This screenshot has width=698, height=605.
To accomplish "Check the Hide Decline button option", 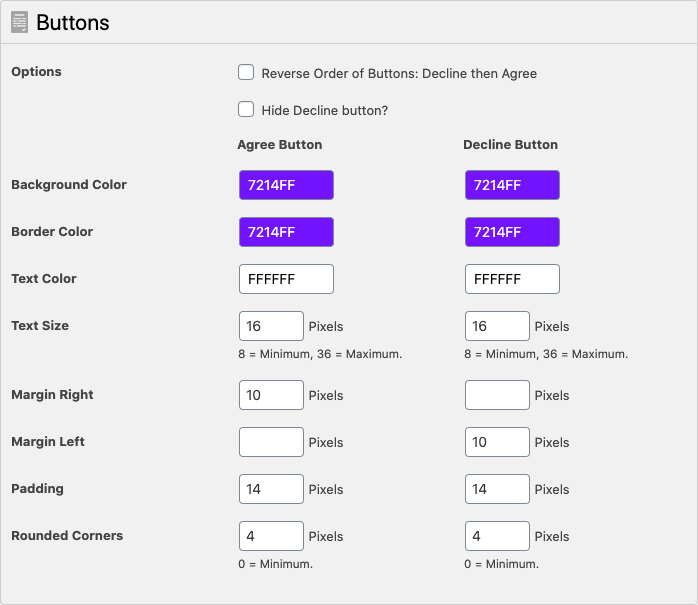I will coord(246,109).
